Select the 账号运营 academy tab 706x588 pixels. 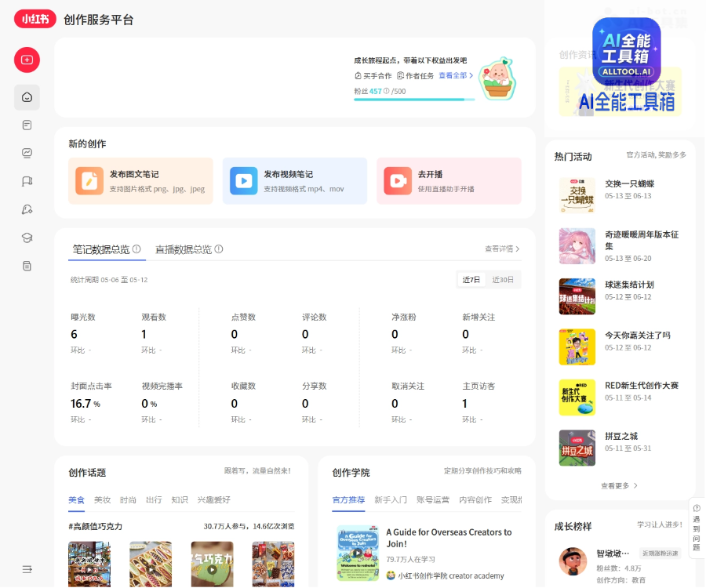click(433, 500)
